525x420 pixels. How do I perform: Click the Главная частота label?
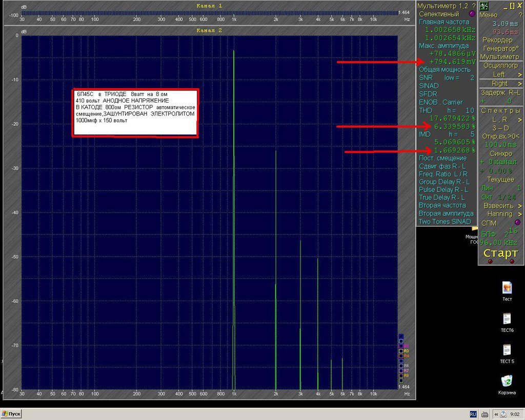point(444,22)
